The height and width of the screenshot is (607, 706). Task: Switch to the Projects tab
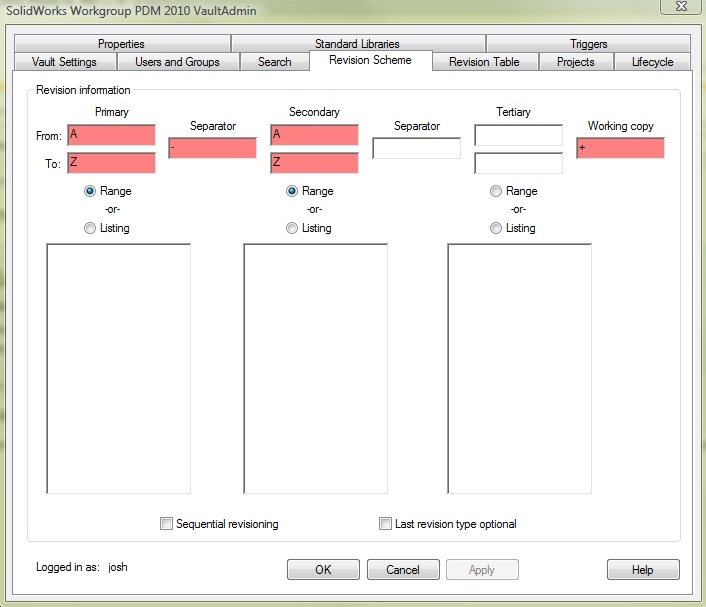[x=576, y=62]
